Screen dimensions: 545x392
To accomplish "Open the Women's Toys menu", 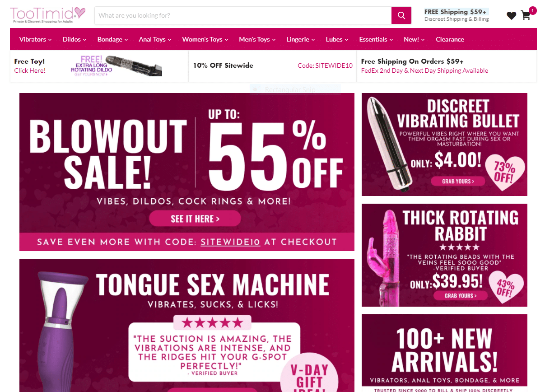I will click(x=205, y=39).
